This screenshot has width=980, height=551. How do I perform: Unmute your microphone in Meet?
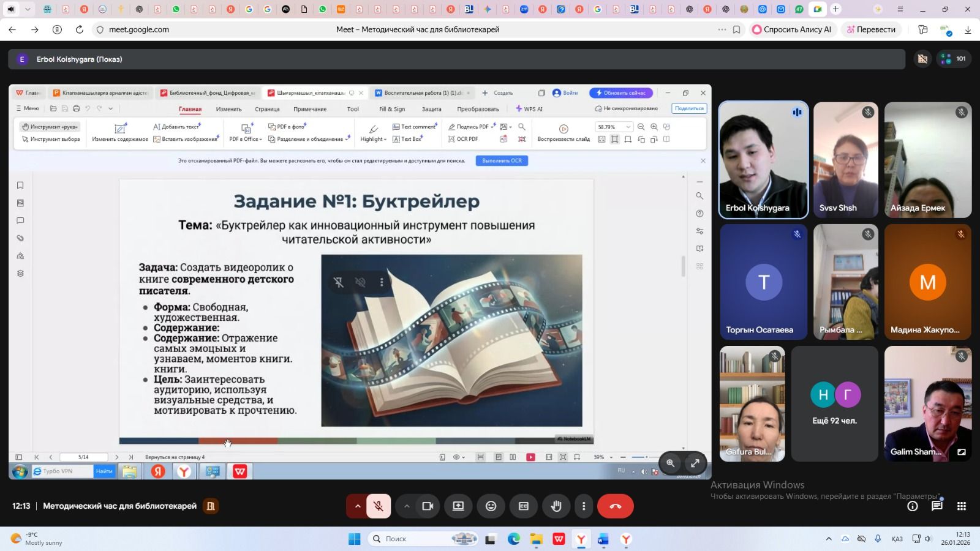coord(379,506)
